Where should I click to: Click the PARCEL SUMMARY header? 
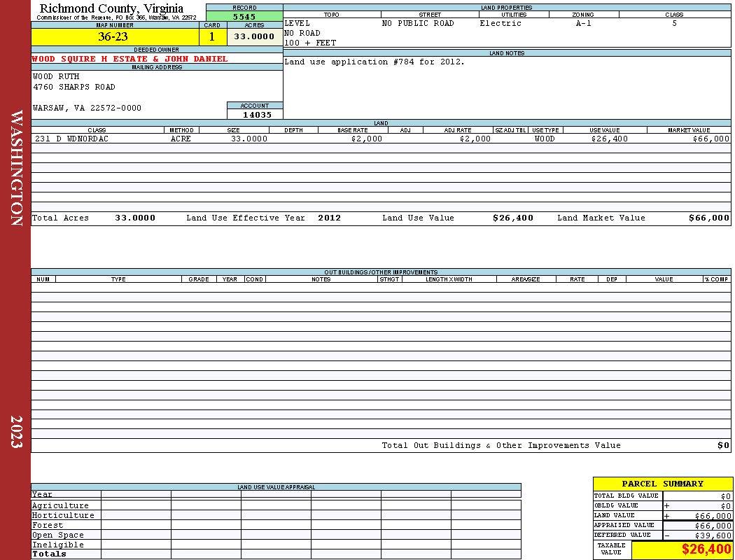[x=662, y=484]
